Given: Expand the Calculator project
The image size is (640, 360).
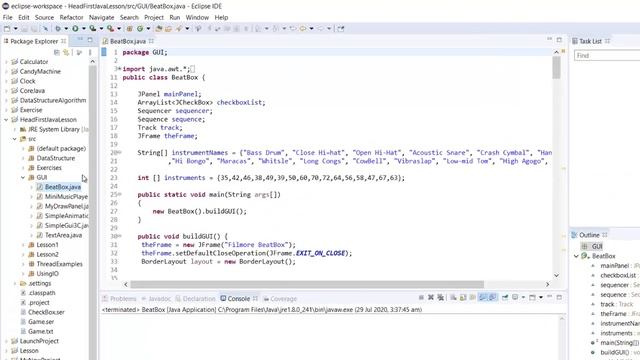Looking at the screenshot, I should pos(6,62).
